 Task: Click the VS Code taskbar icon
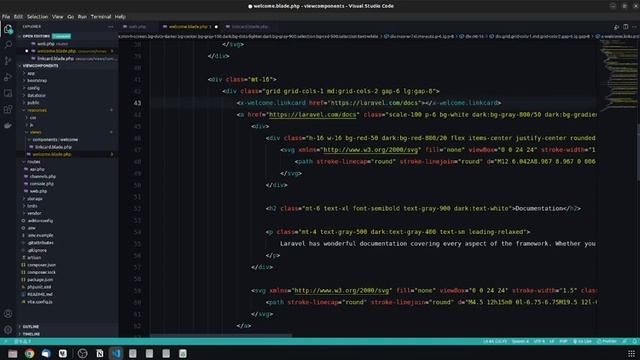116,353
